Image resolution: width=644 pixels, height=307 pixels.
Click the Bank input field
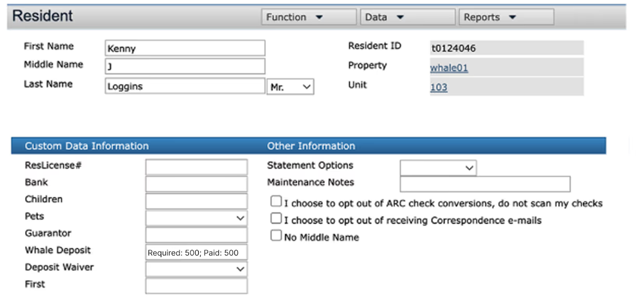pyautogui.click(x=196, y=184)
